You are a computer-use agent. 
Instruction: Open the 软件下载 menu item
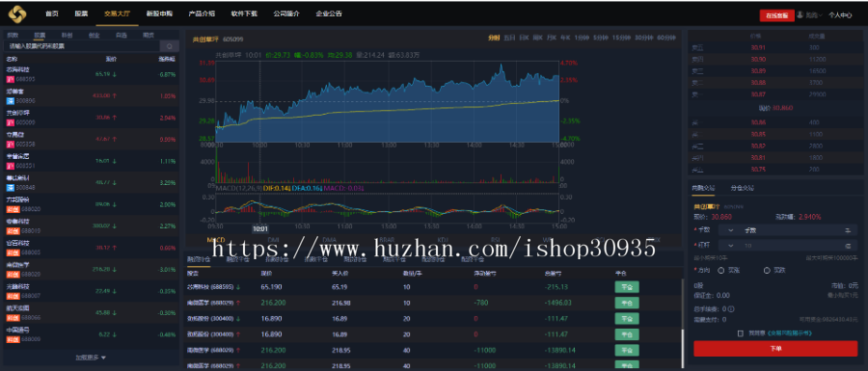click(244, 13)
